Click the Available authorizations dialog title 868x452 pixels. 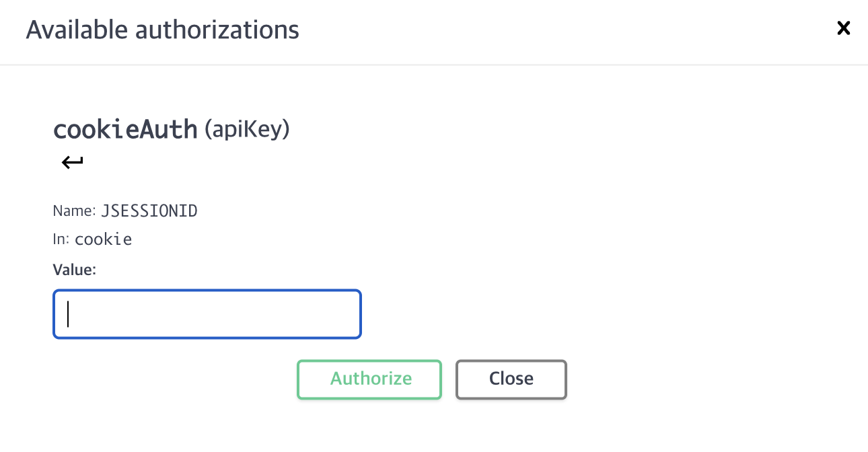(162, 30)
